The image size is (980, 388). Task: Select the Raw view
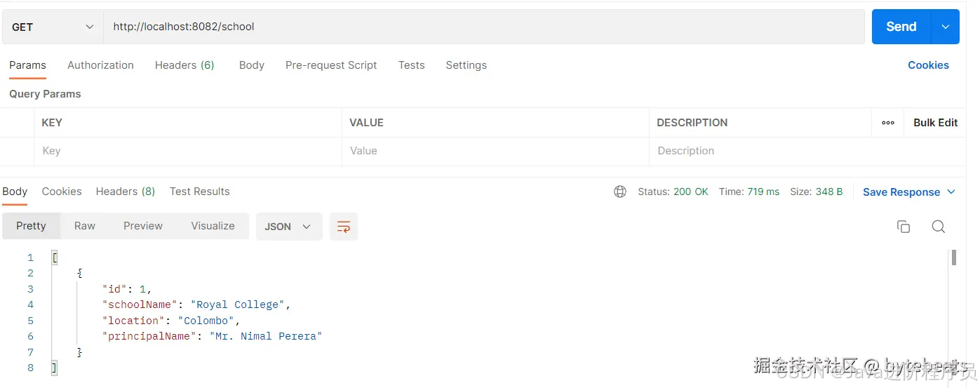pos(85,226)
